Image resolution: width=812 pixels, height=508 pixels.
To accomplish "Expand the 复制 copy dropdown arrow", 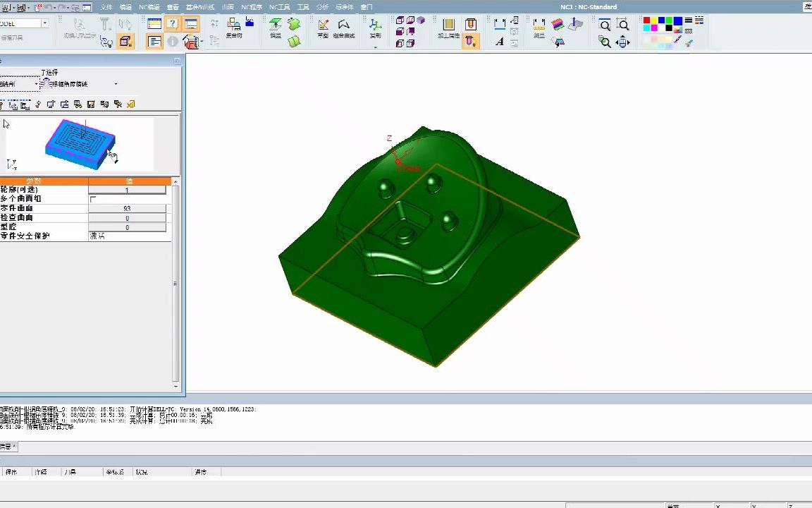I will click(375, 47).
